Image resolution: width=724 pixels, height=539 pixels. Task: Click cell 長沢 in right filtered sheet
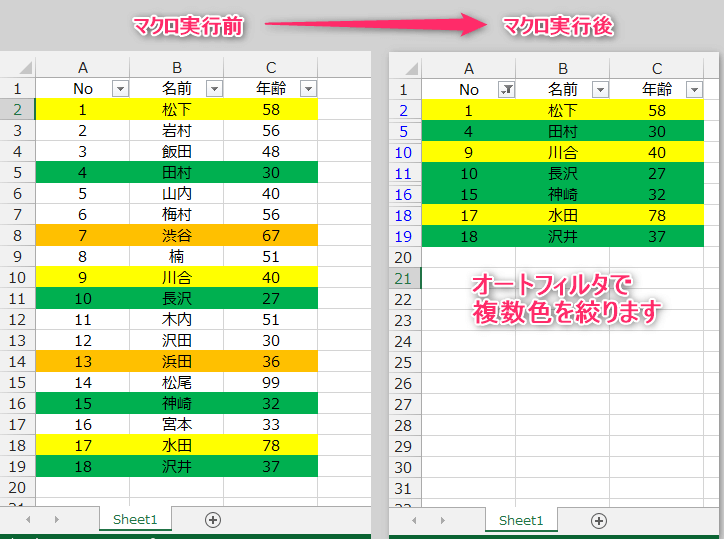tap(563, 174)
